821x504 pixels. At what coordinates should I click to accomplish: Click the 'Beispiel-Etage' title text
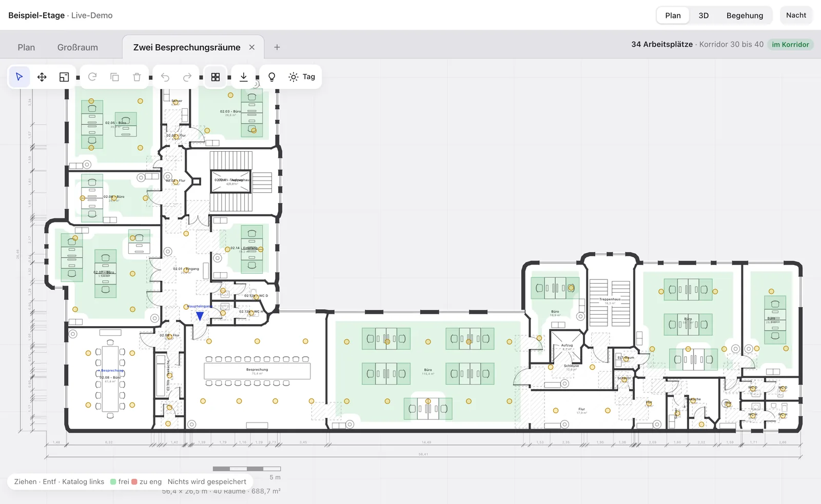tap(36, 15)
